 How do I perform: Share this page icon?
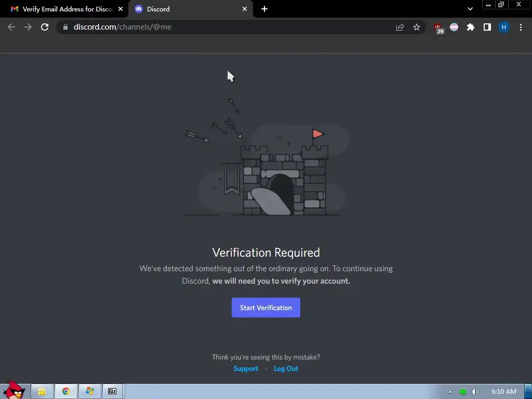400,27
